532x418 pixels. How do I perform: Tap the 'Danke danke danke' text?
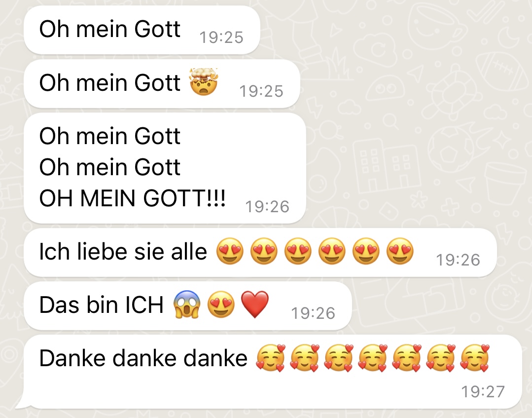(x=143, y=358)
